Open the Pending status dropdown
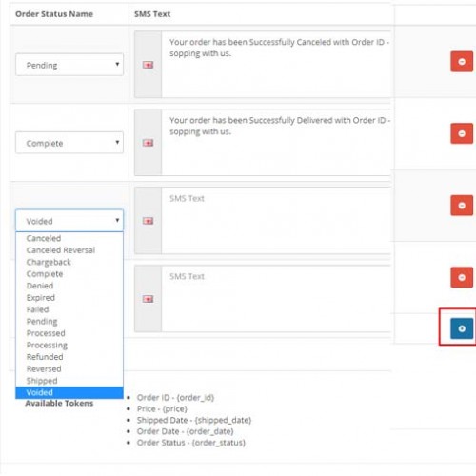The width and height of the screenshot is (476, 476). point(69,65)
